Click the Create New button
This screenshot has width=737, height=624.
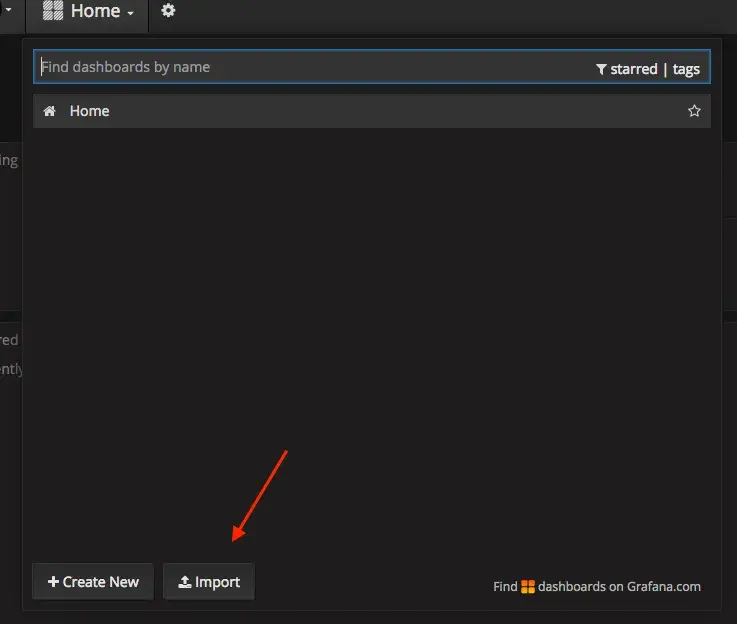(93, 582)
